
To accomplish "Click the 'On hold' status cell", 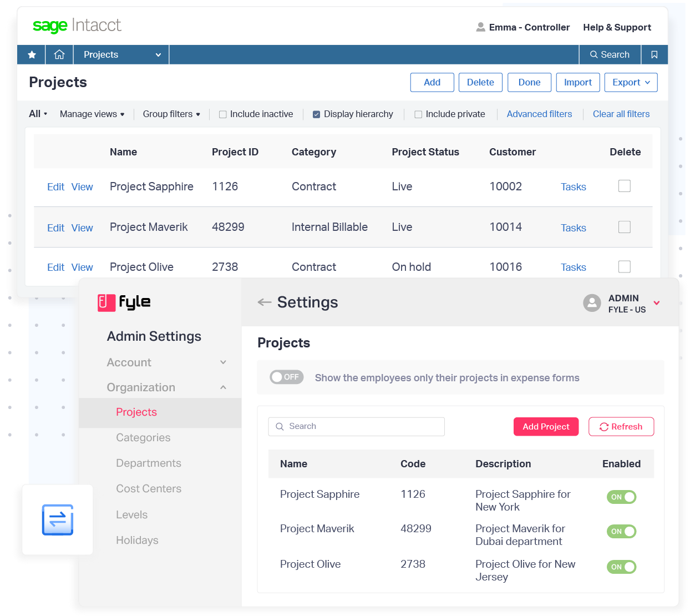I will 411,267.
